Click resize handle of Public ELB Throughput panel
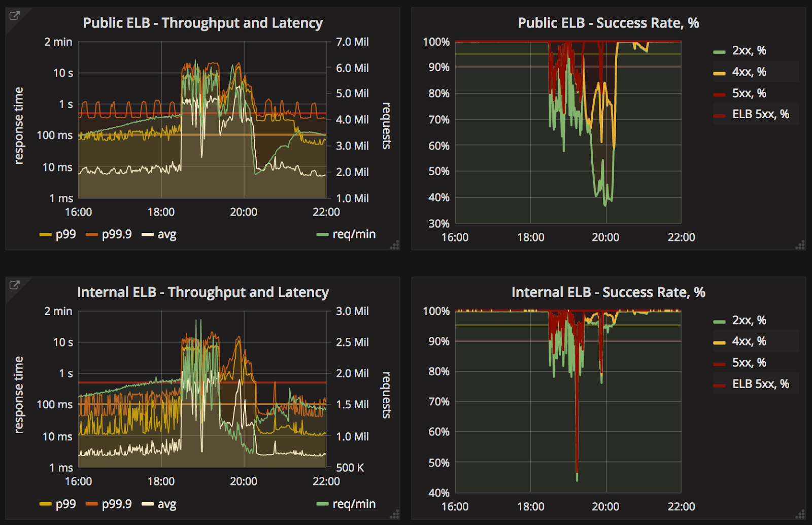The height and width of the screenshot is (525, 812). pyautogui.click(x=394, y=245)
